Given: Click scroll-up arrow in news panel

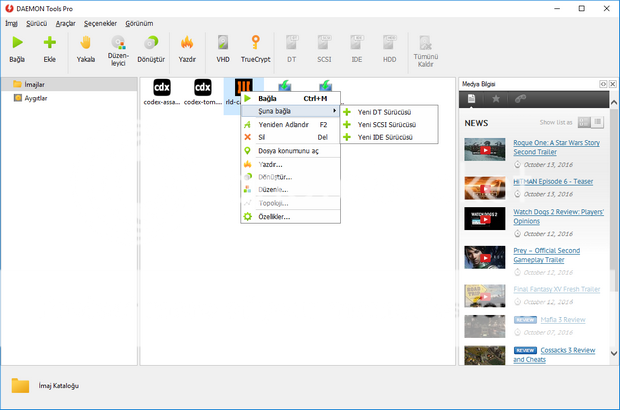Looking at the screenshot, I should point(614,102).
